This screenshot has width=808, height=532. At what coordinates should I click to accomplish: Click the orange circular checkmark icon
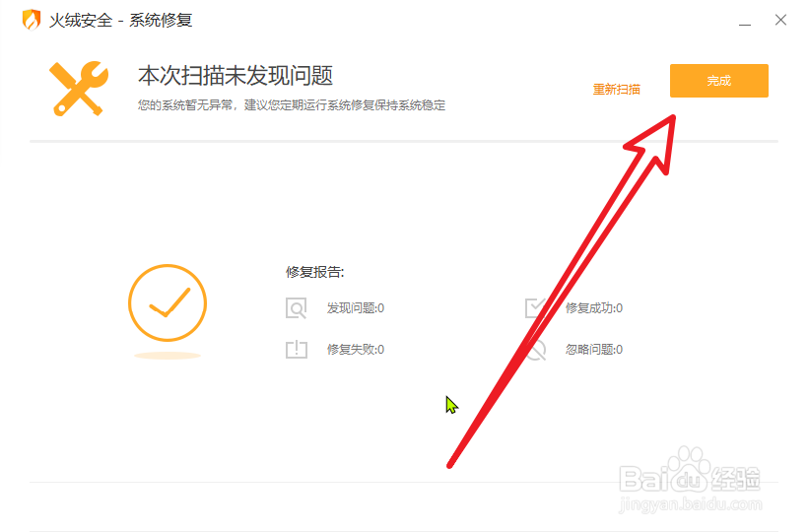[168, 302]
